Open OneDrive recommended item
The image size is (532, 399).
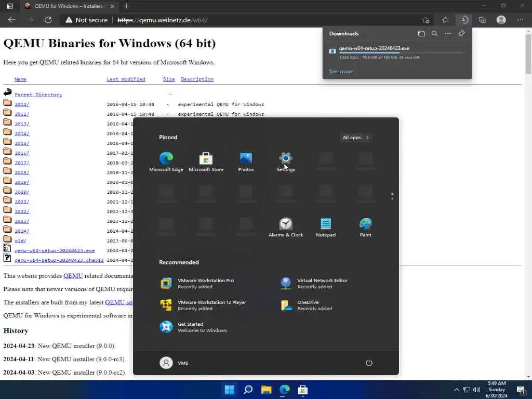click(307, 305)
